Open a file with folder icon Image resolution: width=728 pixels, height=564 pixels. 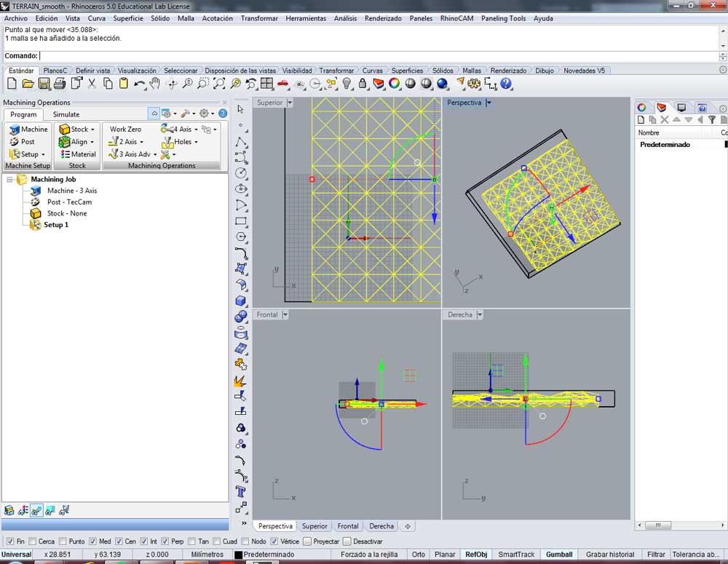(28, 84)
